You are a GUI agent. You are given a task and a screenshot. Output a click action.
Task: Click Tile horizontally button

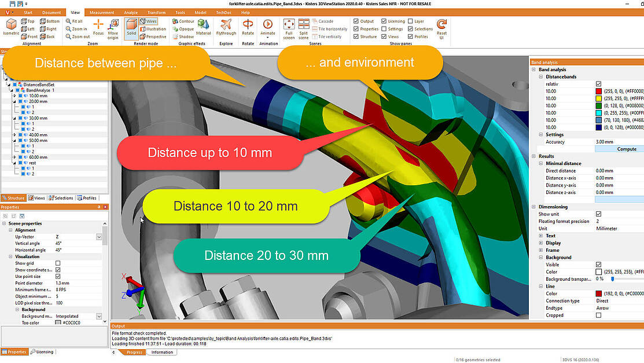coord(330,29)
